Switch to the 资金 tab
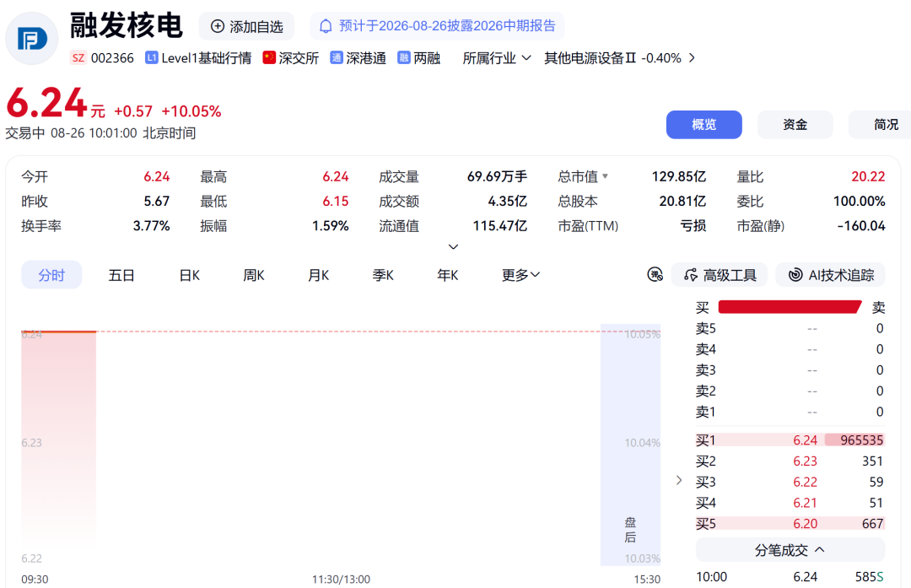The width and height of the screenshot is (911, 588). 795,124
